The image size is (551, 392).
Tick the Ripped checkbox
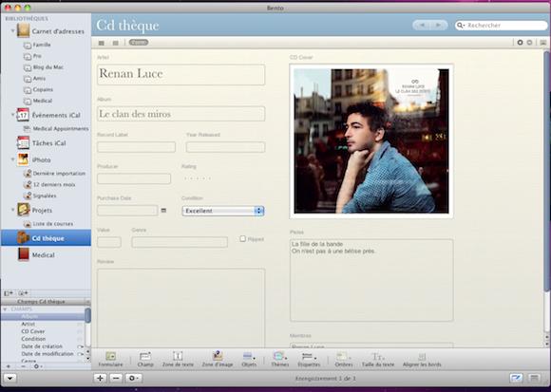pyautogui.click(x=242, y=238)
